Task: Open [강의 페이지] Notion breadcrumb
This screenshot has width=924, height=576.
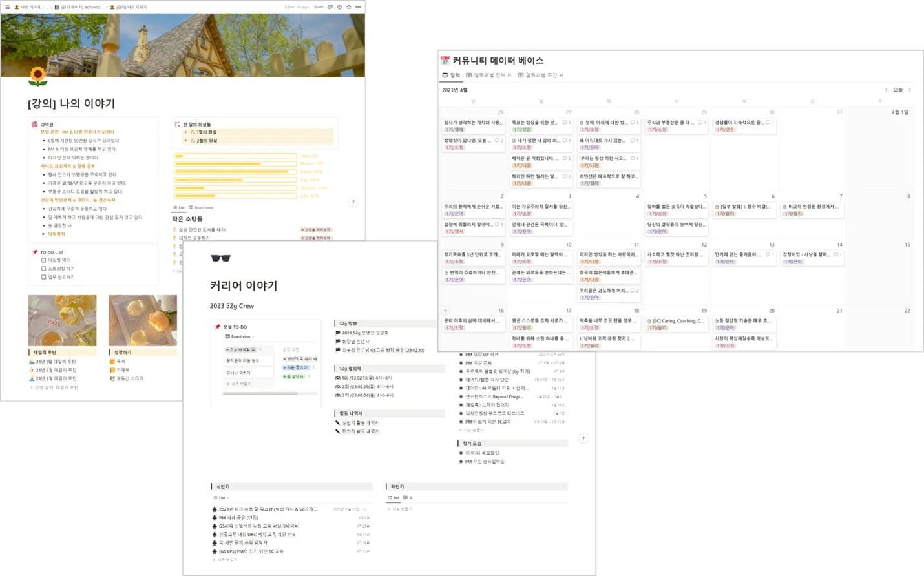Action: pos(78,7)
